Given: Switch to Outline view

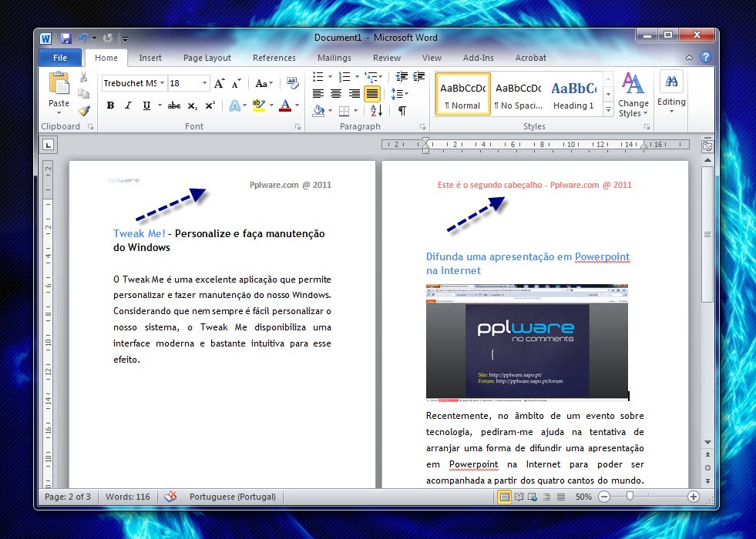Looking at the screenshot, I should pyautogui.click(x=546, y=497).
